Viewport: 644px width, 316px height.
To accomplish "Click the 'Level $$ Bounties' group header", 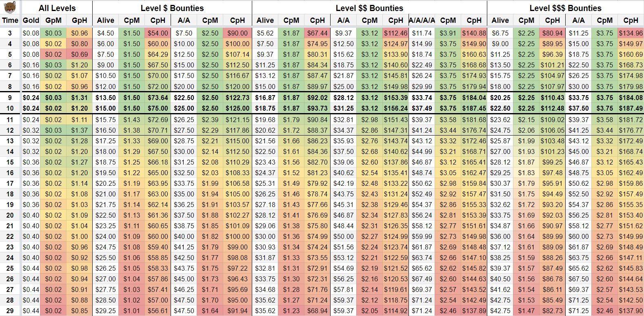I will (369, 8).
